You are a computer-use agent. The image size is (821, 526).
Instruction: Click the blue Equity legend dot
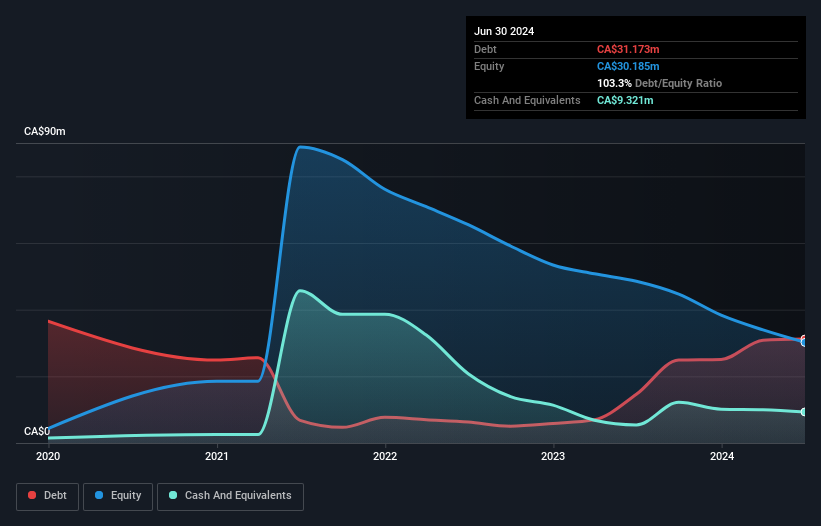tap(99, 495)
